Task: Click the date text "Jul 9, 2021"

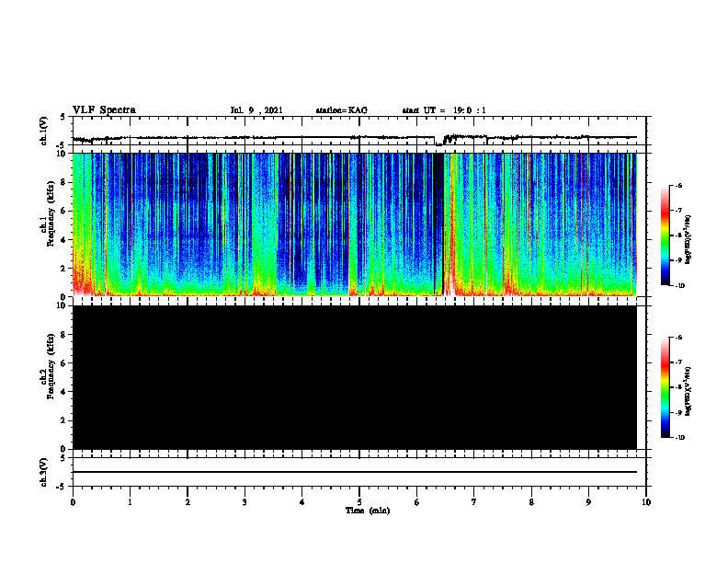Action: pyautogui.click(x=256, y=110)
